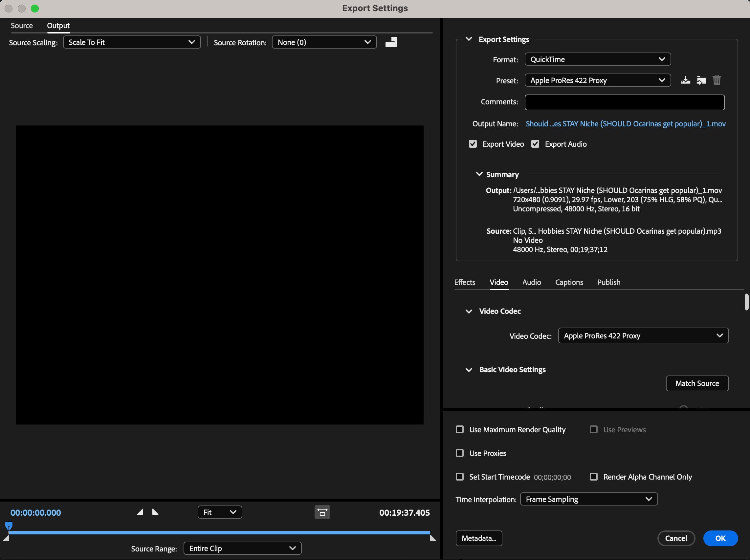
Task: Delete the Apple ProRes 422 Proxy preset
Action: point(717,80)
